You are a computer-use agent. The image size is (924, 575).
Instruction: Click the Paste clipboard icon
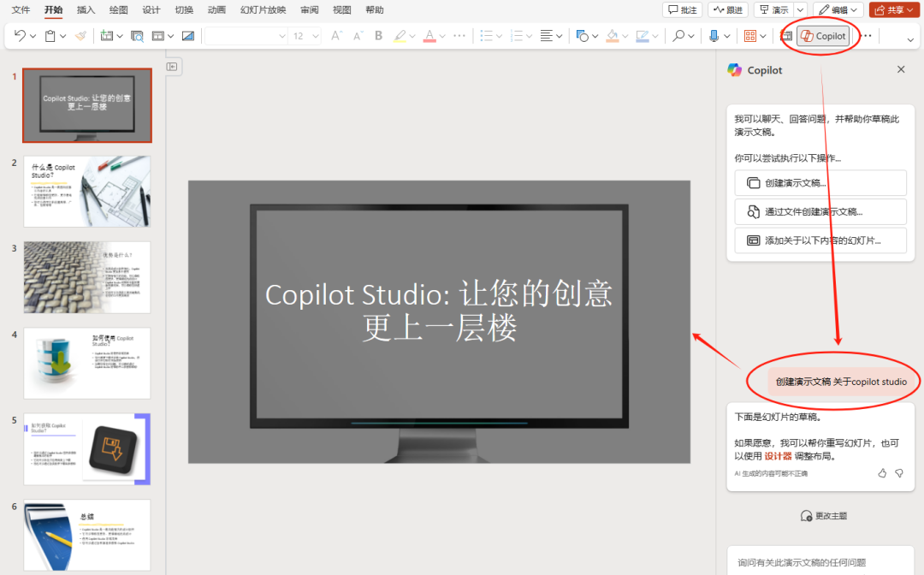pyautogui.click(x=50, y=36)
